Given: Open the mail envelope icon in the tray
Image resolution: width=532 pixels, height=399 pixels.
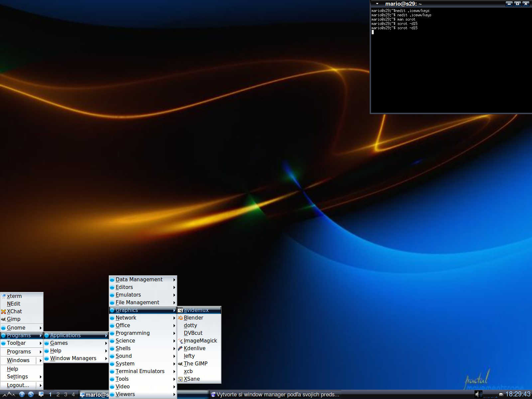Looking at the screenshot, I should click(x=501, y=395).
